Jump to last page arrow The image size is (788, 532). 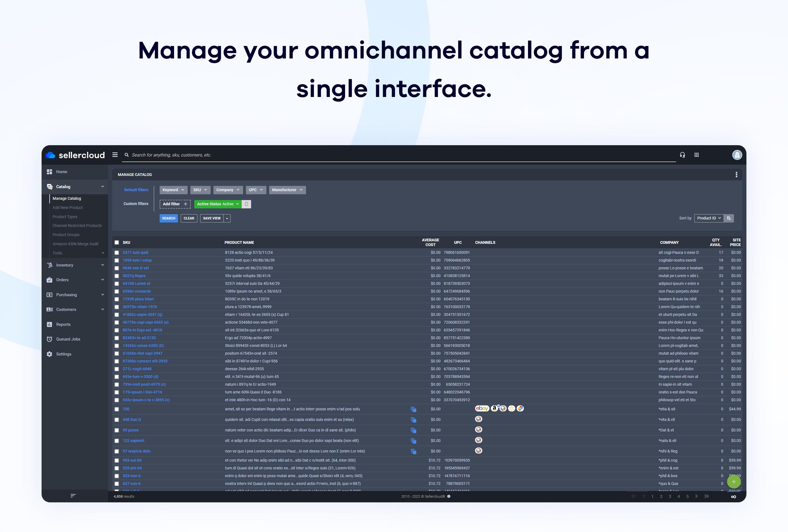tap(707, 497)
